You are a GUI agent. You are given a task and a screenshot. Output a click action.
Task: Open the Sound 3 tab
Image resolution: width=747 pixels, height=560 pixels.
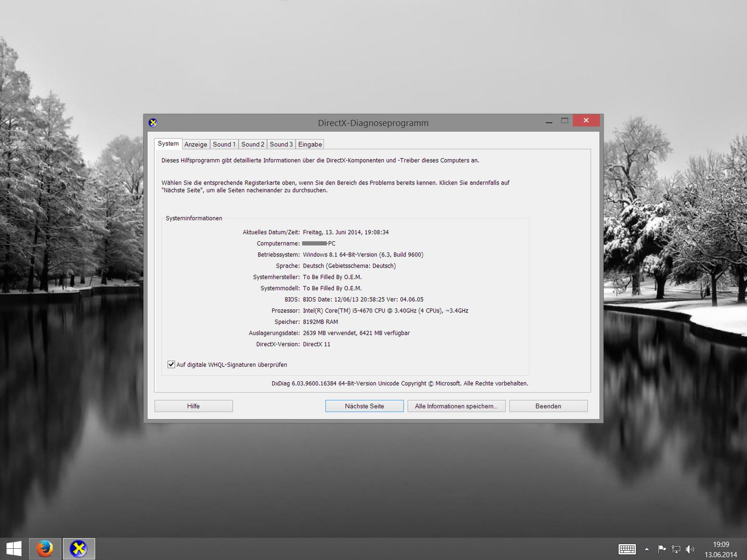[281, 144]
